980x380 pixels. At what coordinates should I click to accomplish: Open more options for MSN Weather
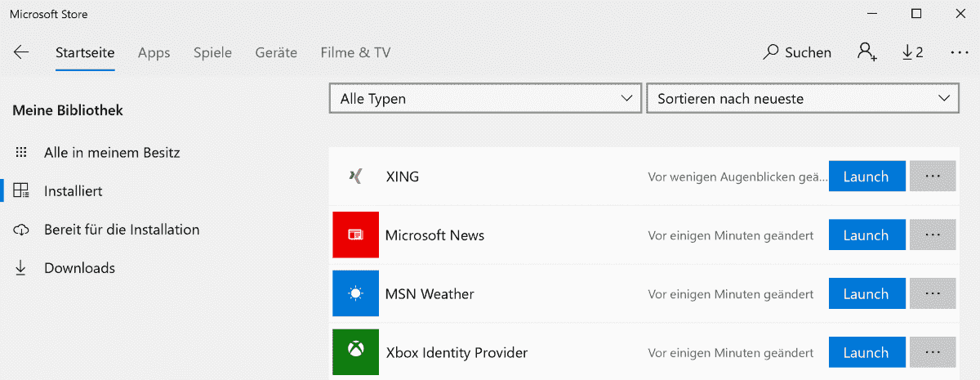pyautogui.click(x=933, y=293)
